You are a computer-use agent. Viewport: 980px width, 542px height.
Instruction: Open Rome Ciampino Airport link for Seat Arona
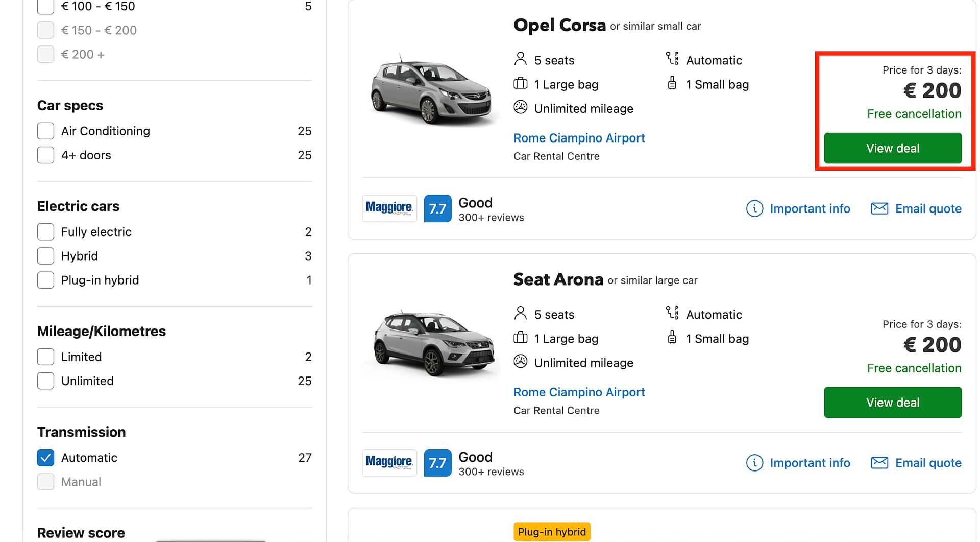pyautogui.click(x=579, y=392)
